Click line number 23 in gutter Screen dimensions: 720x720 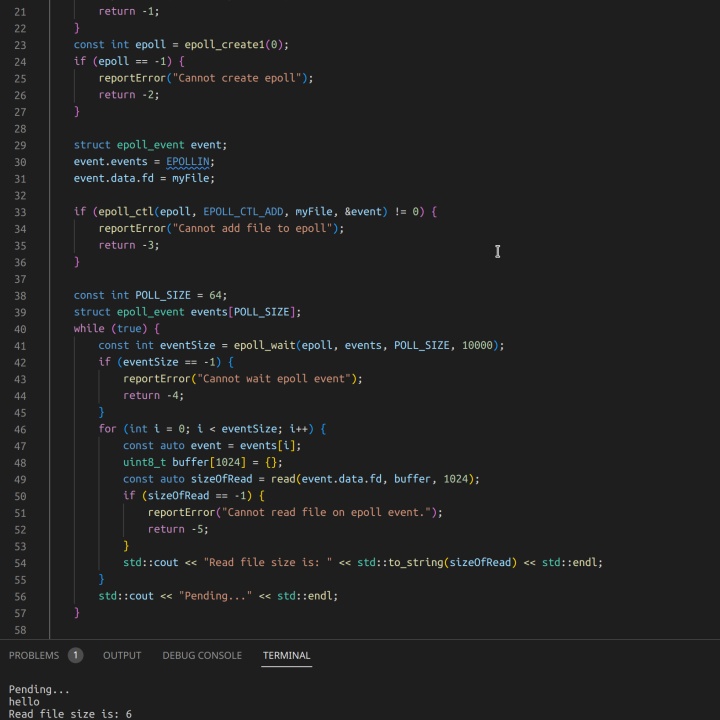pos(20,45)
